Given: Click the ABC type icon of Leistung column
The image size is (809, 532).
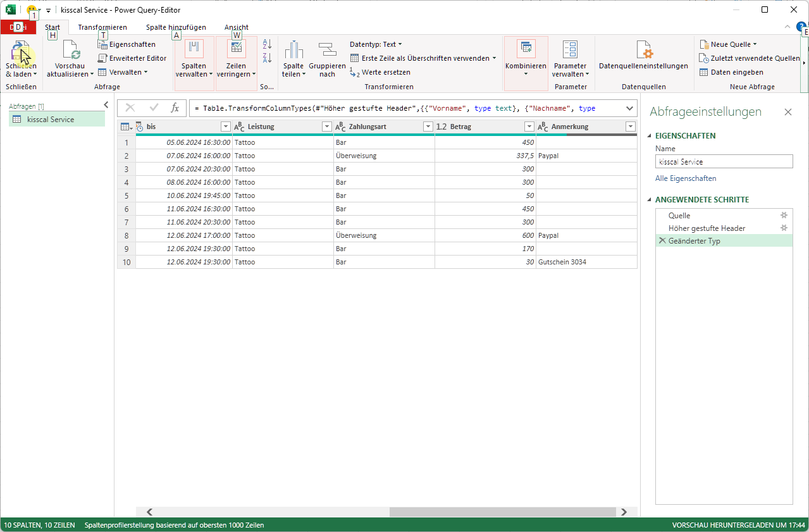Looking at the screenshot, I should [x=239, y=127].
